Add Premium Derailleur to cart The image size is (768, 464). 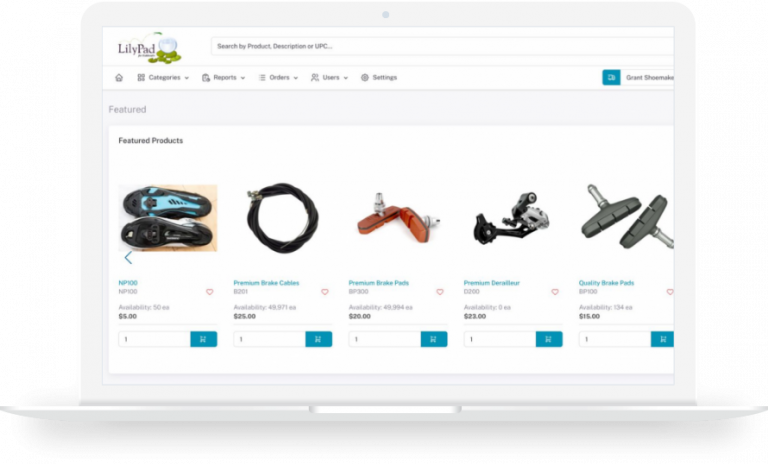549,339
